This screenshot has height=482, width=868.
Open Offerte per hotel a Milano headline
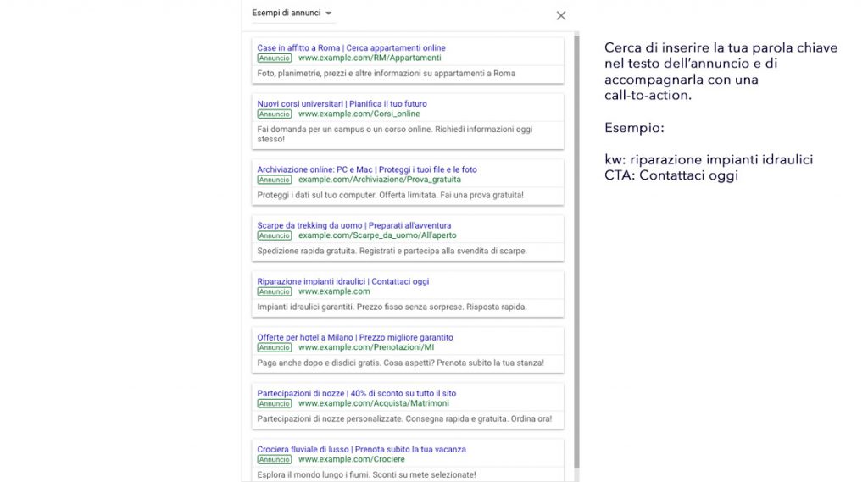[355, 337]
